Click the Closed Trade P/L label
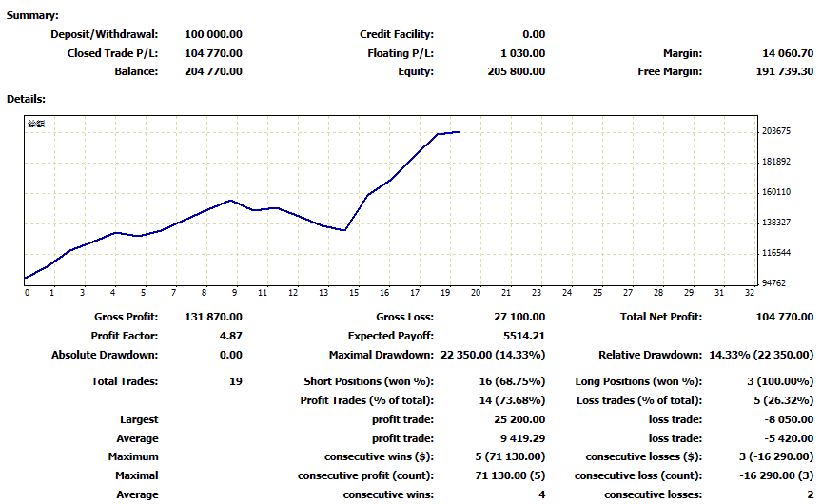The height and width of the screenshot is (504, 822). coord(112,53)
